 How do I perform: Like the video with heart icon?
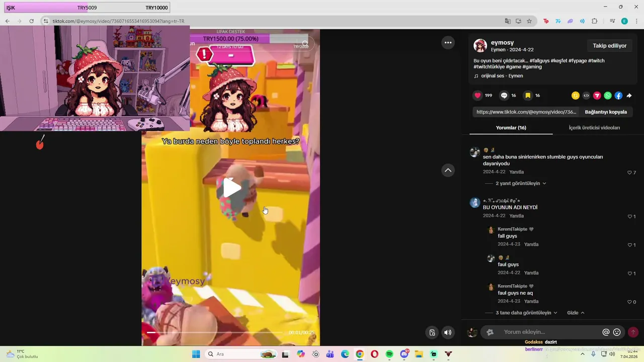(477, 96)
